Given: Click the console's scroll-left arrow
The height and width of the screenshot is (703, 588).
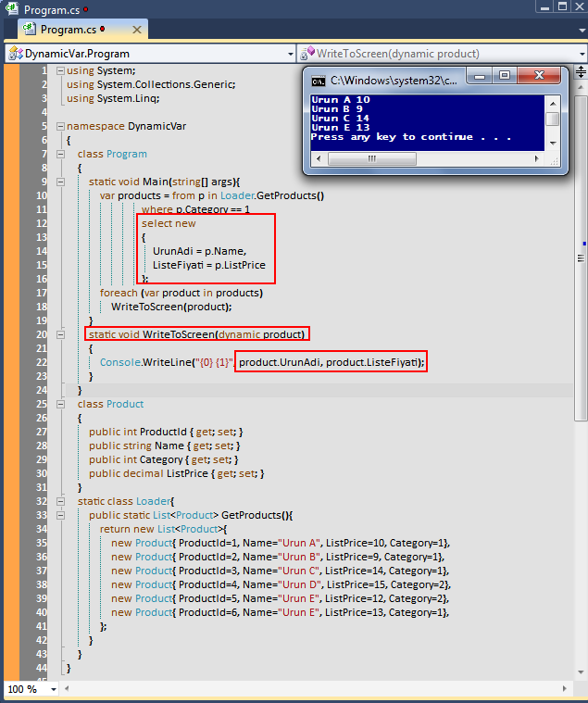Looking at the screenshot, I should [318, 158].
